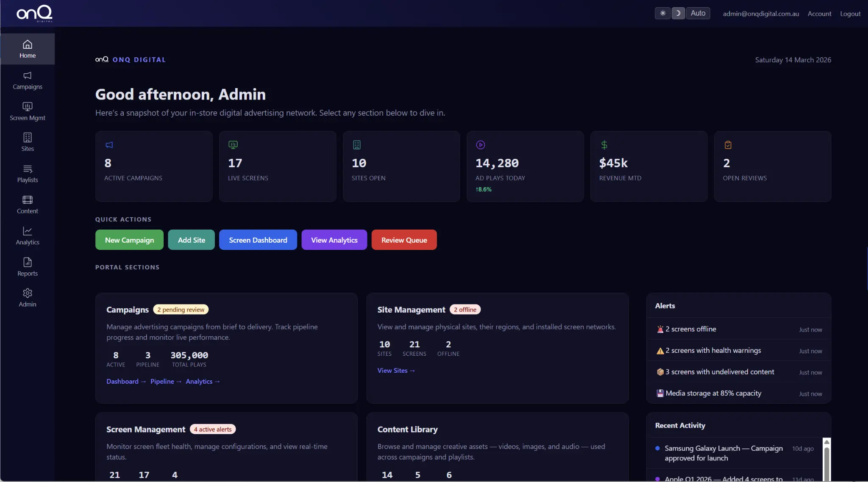Open Site Management section heading
The image size is (868, 482).
point(411,310)
